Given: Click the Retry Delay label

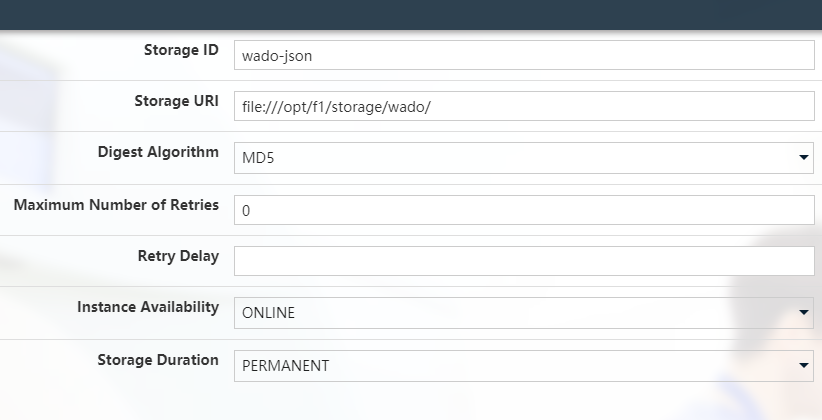Looking at the screenshot, I should click(178, 256).
